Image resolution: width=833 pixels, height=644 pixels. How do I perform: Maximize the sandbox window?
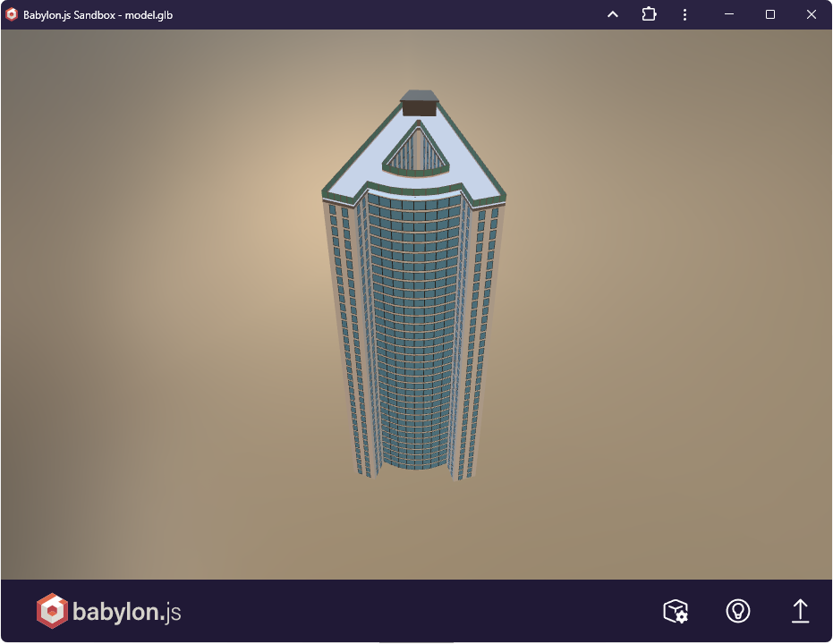pyautogui.click(x=769, y=14)
